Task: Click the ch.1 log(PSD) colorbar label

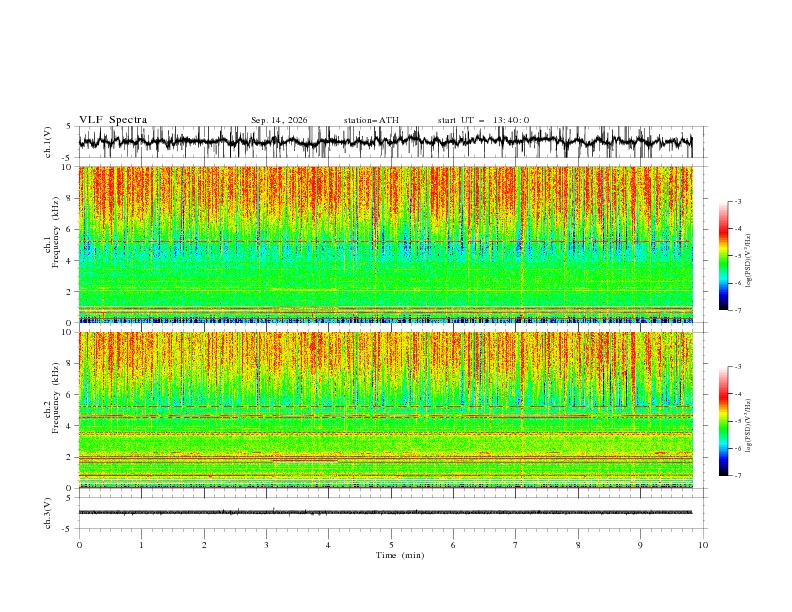Action: tap(749, 261)
